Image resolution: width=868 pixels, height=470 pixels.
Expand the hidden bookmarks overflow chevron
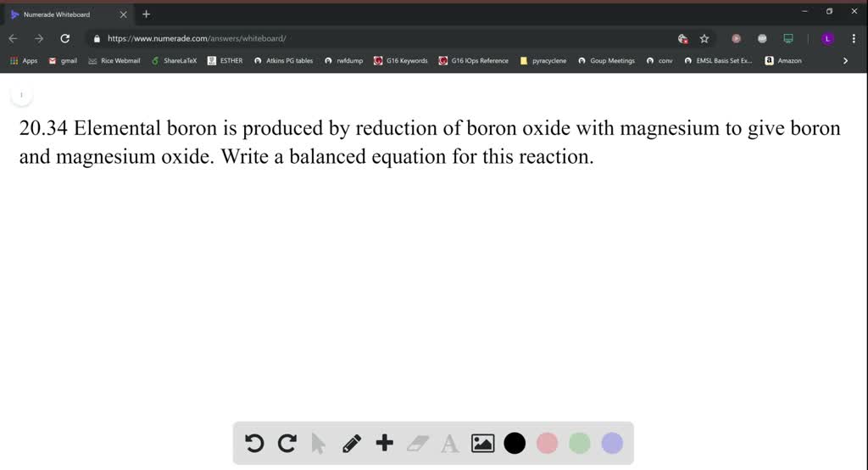click(845, 61)
